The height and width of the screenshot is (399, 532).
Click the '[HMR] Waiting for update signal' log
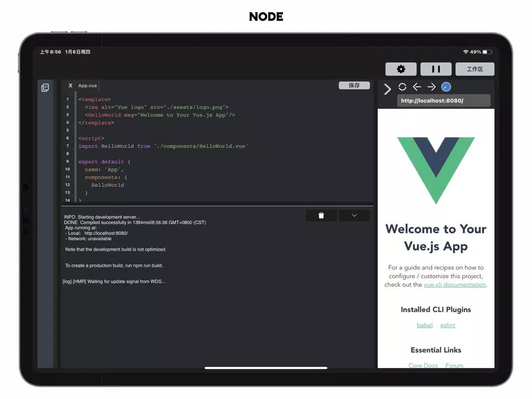114,281
